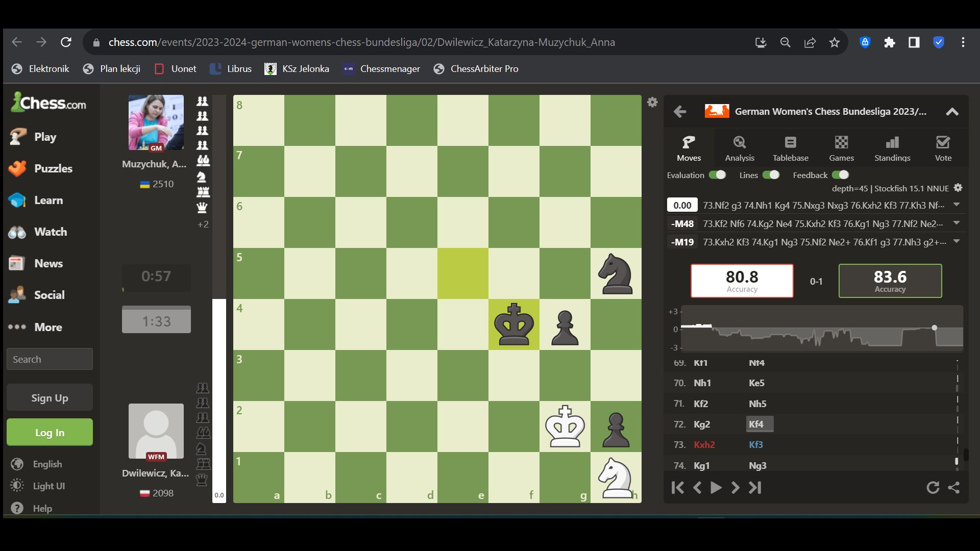Click the share game icon
Viewport: 980px width, 551px height.
(x=953, y=488)
